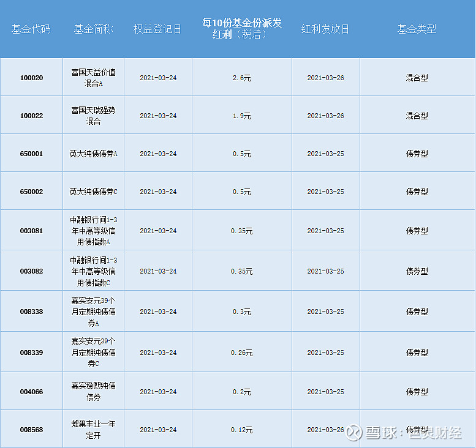476x448 pixels.
Task: Click the 1.9元 dividend value
Action: pyautogui.click(x=241, y=116)
